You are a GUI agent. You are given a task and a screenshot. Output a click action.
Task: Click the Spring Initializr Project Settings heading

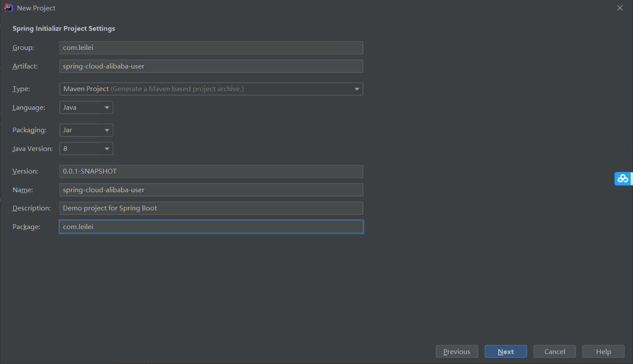64,29
